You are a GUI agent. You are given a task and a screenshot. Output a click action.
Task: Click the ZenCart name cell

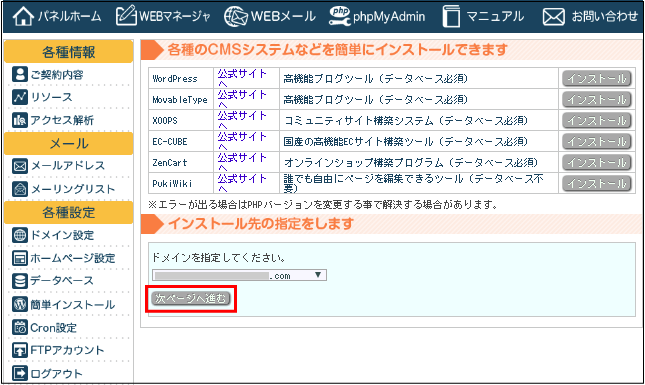[181, 162]
